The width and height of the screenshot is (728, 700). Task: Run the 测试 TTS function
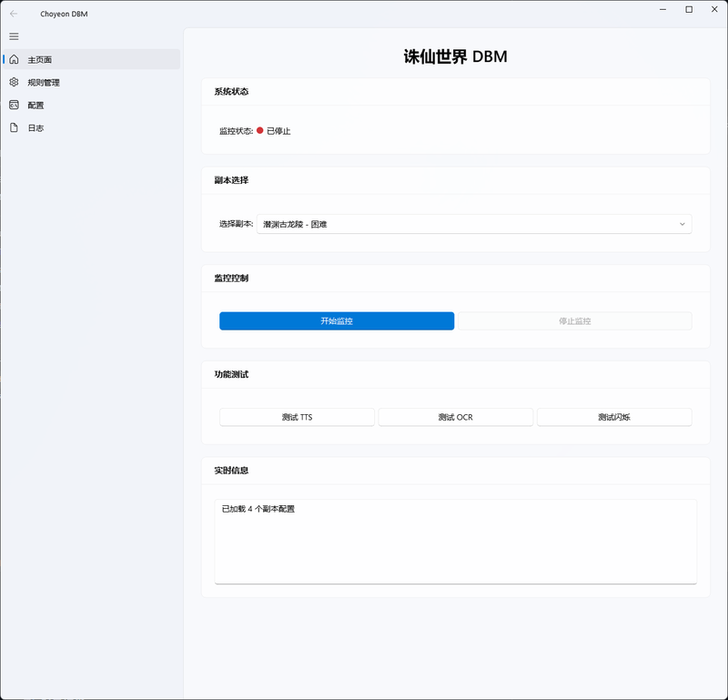(298, 417)
